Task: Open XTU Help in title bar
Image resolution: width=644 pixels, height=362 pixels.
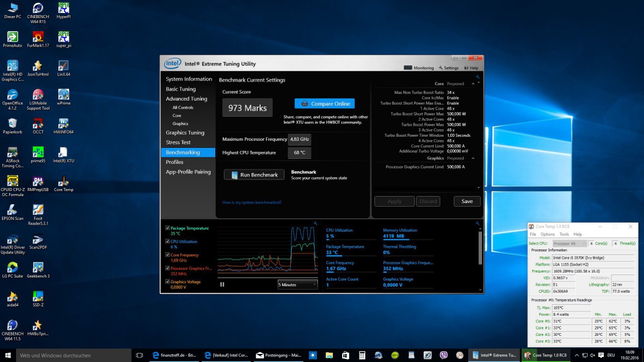Action: tap(471, 68)
